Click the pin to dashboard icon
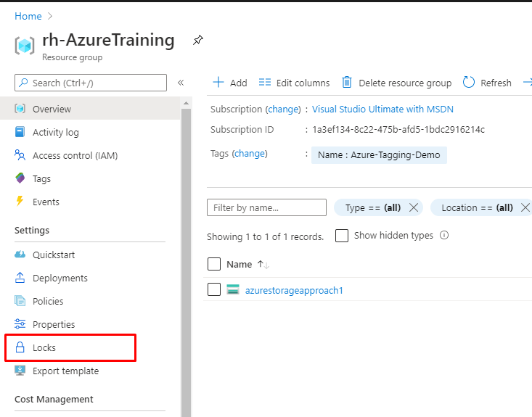Viewport: 532px width, 417px height. pos(198,40)
